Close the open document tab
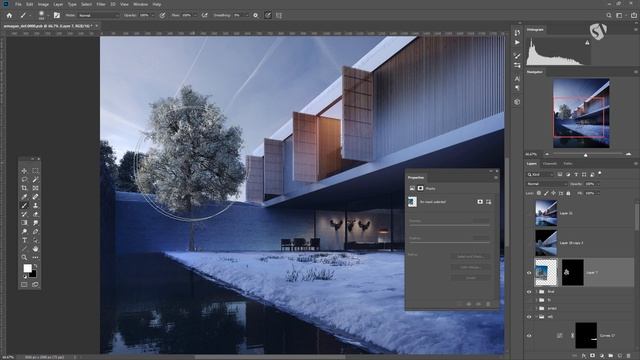The image size is (640, 360). click(x=97, y=26)
